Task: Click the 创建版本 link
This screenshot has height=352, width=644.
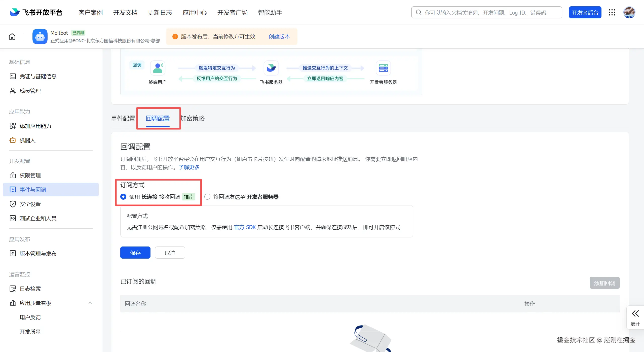Action: 279,37
